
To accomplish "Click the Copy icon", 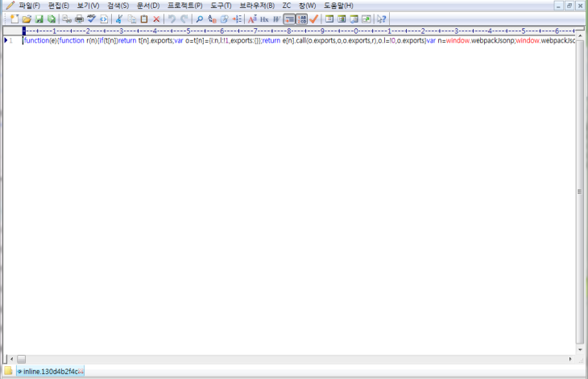I will pos(131,19).
